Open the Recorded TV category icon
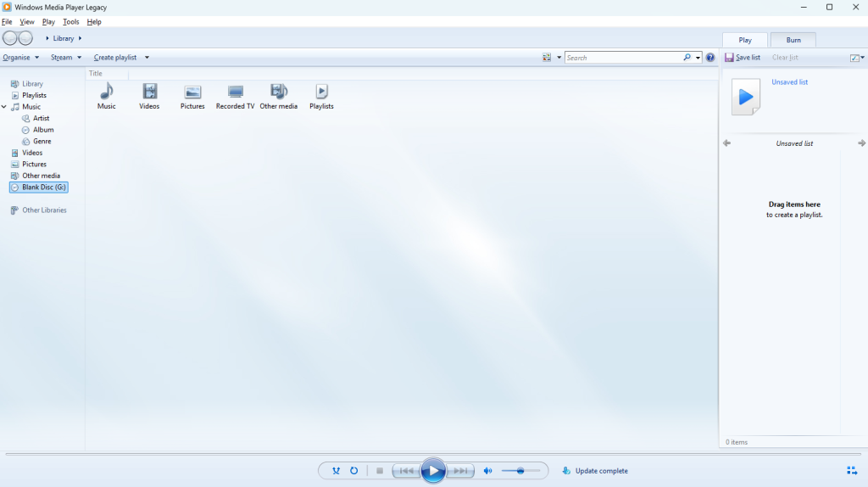This screenshot has width=868, height=487. (x=236, y=97)
